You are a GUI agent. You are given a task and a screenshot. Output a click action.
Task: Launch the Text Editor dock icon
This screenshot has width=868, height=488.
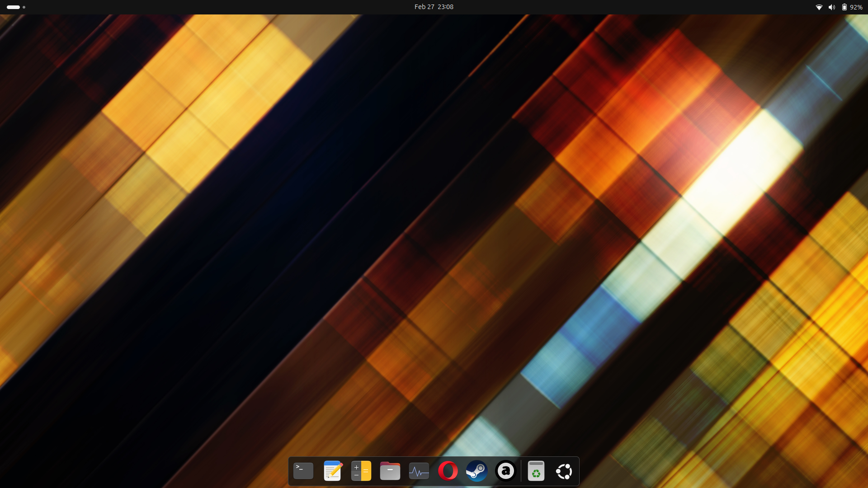pyautogui.click(x=332, y=471)
